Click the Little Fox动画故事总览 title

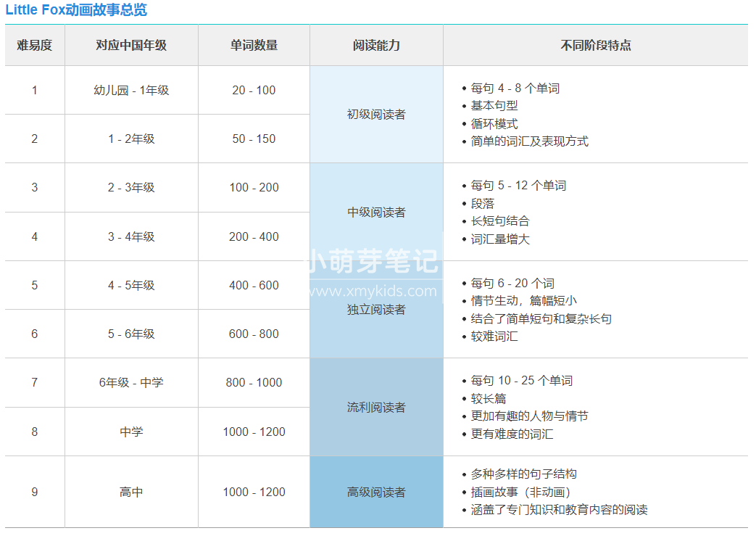coord(76,10)
